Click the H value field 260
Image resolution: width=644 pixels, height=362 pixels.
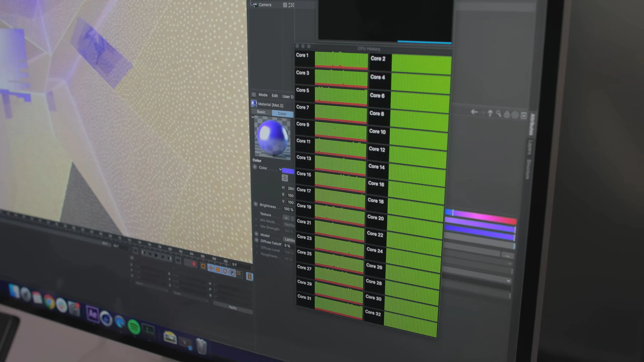[291, 188]
